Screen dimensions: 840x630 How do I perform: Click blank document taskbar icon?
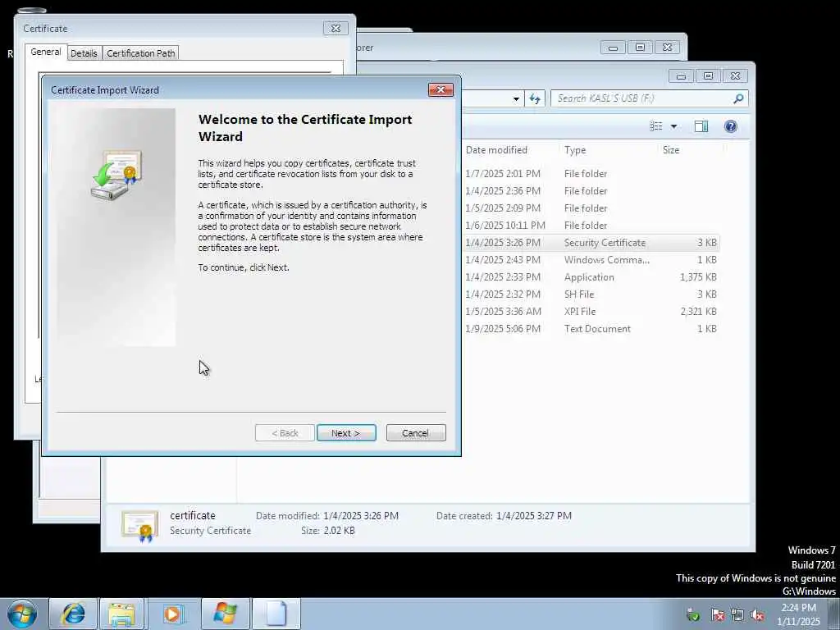pos(276,614)
